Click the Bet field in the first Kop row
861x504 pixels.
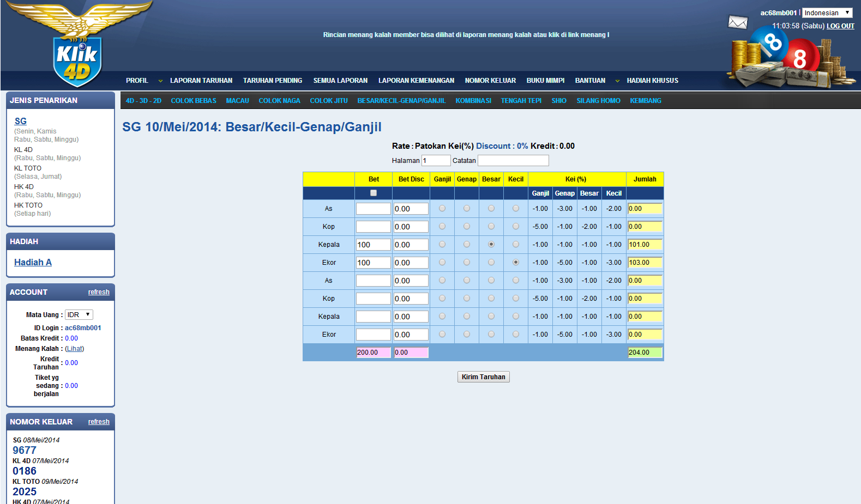(x=374, y=227)
